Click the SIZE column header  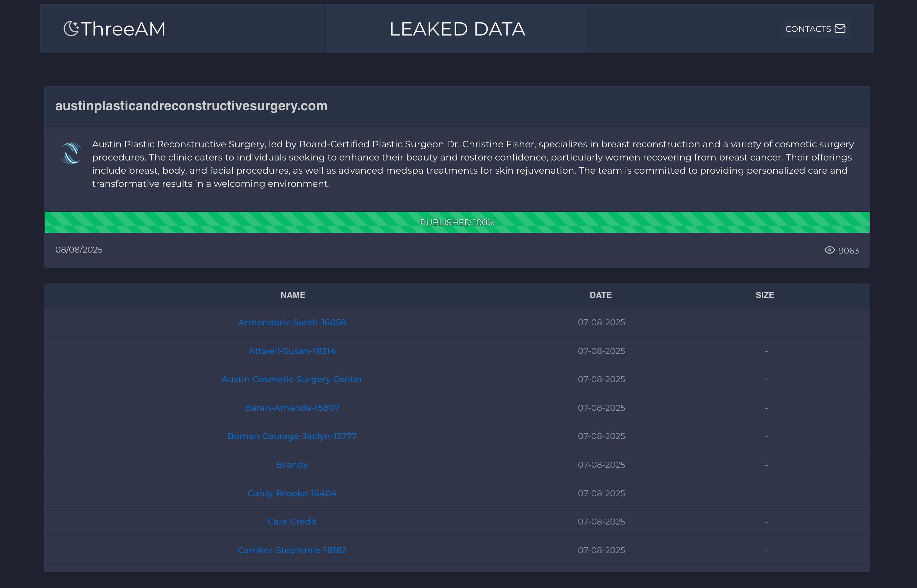click(765, 295)
